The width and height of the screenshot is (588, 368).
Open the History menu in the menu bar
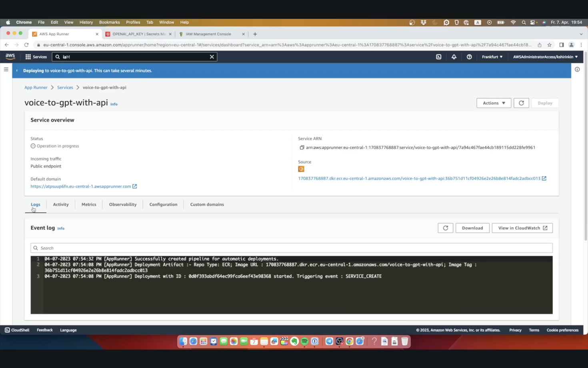point(86,22)
